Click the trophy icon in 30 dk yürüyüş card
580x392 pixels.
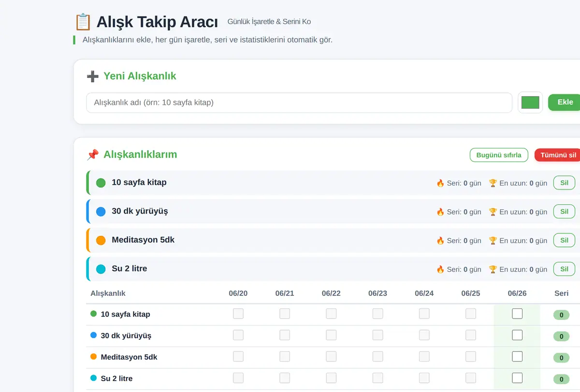coord(493,212)
